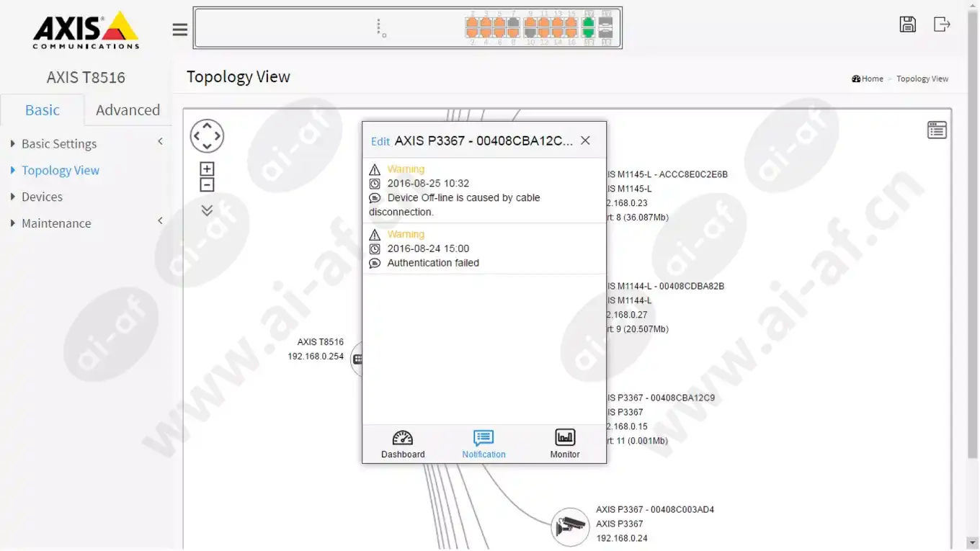This screenshot has height=551, width=980.
Task: Click the Basic Settings collapse chevron
Action: [160, 142]
